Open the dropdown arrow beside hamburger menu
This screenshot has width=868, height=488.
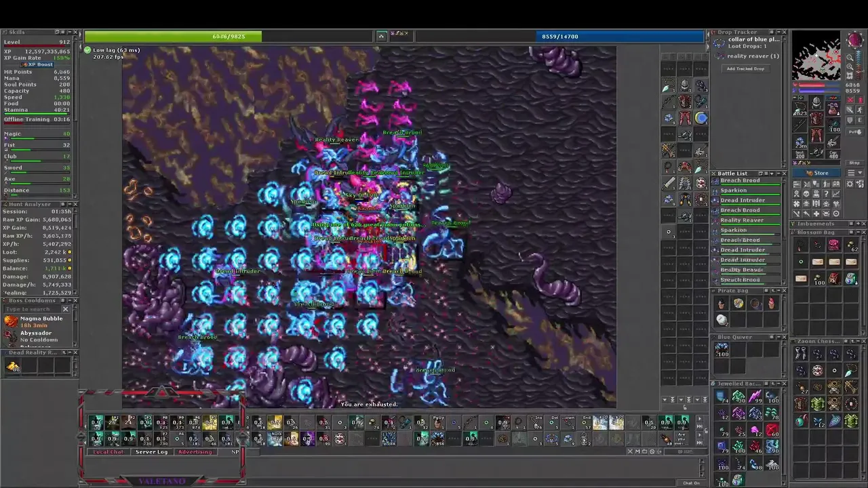click(x=860, y=173)
